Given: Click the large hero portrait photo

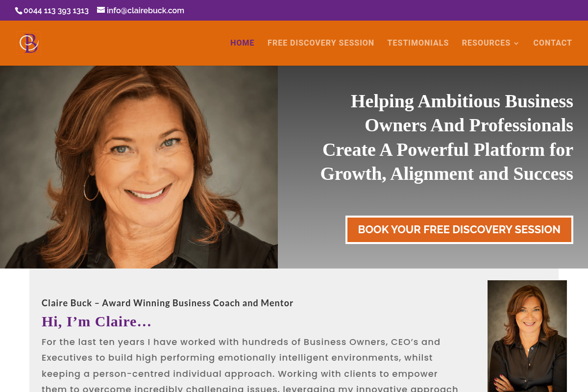Looking at the screenshot, I should coord(139,167).
